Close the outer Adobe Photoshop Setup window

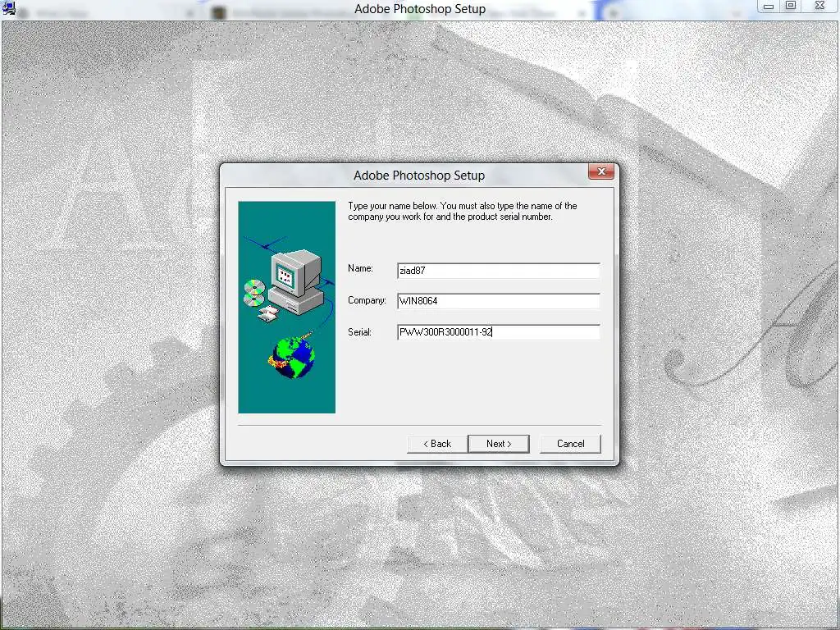(819, 6)
